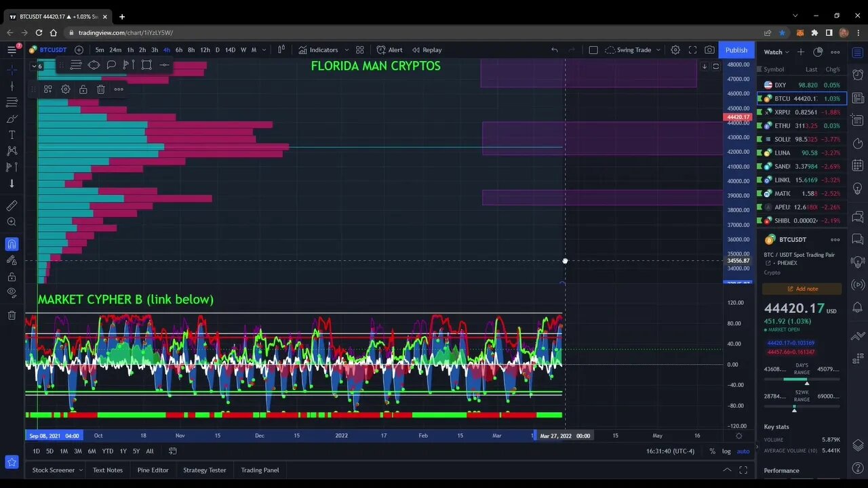Click the Alert button
868x488 pixels.
[390, 49]
